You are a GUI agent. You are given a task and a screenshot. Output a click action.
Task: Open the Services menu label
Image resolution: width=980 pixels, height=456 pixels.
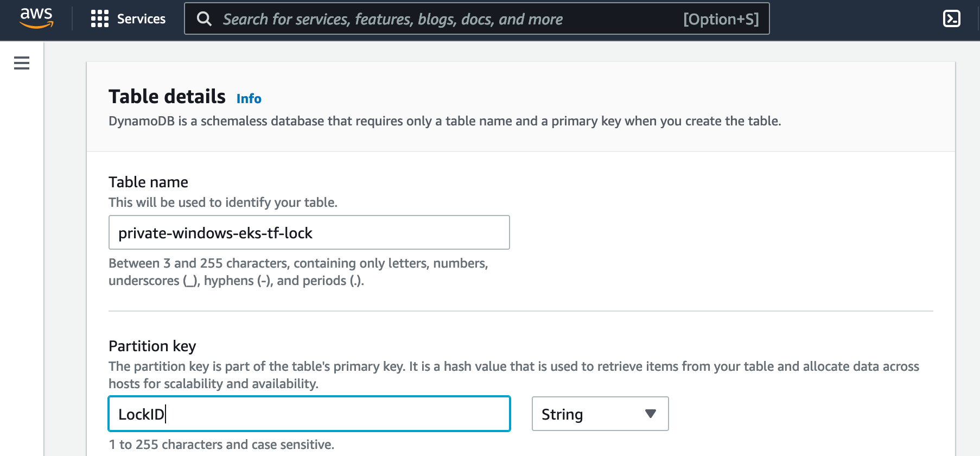coord(141,19)
